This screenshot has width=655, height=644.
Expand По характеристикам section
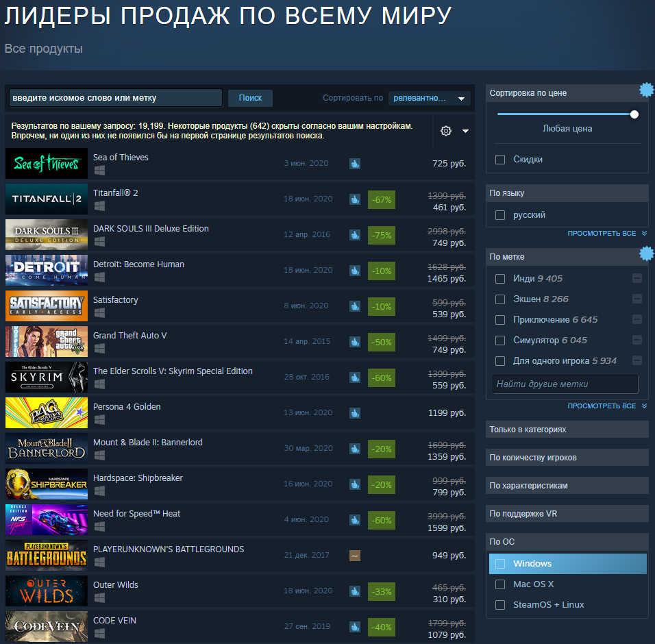(567, 485)
